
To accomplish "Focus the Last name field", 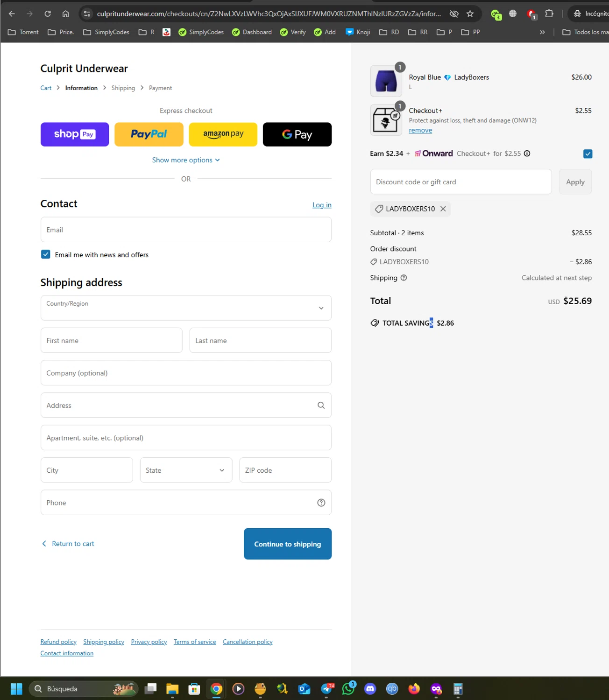I will [x=261, y=340].
